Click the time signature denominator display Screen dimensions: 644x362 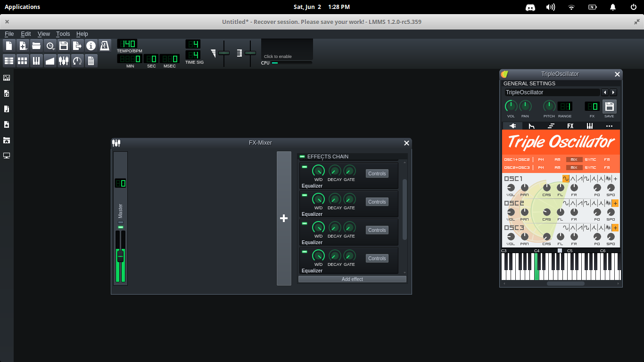tap(193, 55)
